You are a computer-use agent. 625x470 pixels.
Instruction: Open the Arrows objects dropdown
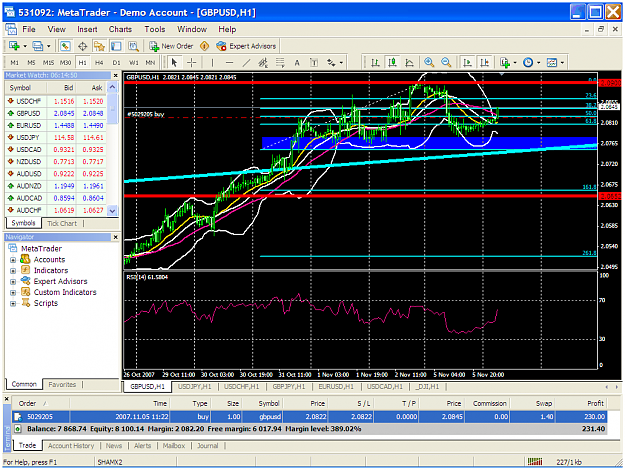pyautogui.click(x=341, y=63)
